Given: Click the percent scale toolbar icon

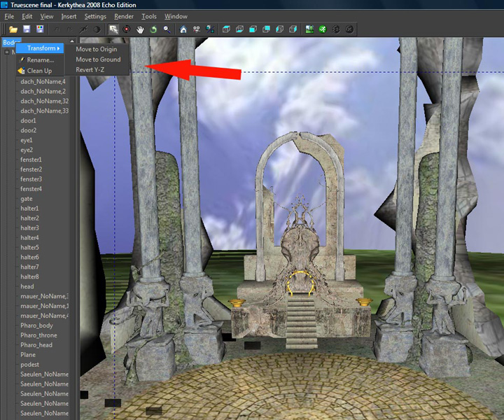Looking at the screenshot, I should pyautogui.click(x=210, y=29).
